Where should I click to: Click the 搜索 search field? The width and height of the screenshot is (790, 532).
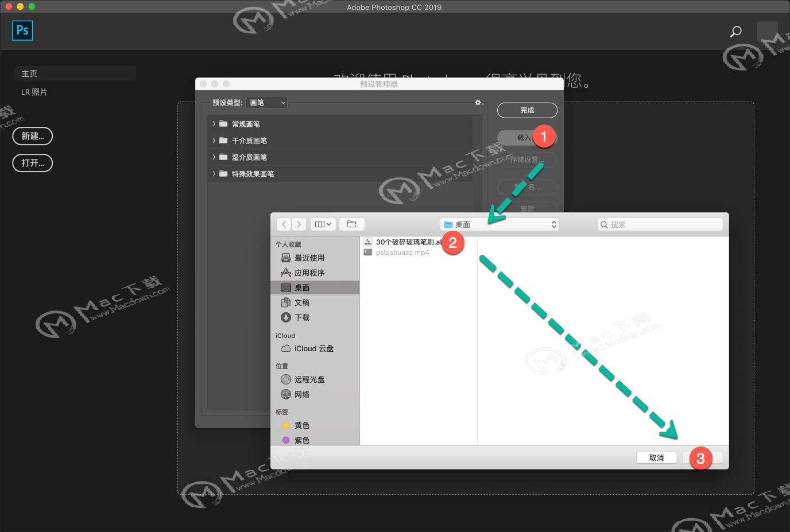point(660,224)
